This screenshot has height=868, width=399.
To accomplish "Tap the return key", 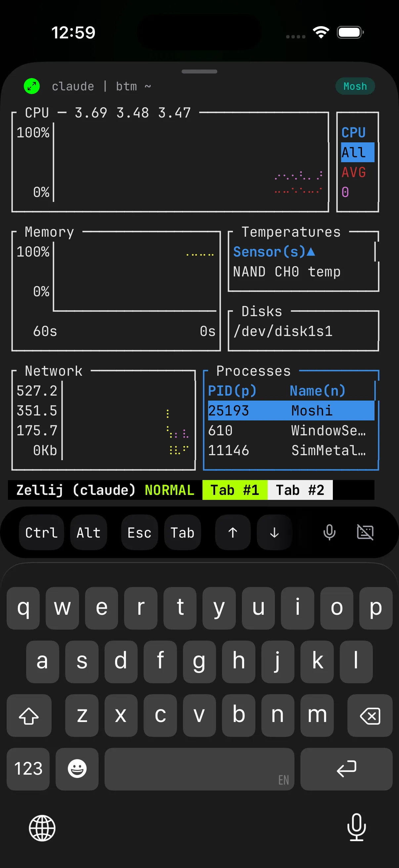I will 346,769.
